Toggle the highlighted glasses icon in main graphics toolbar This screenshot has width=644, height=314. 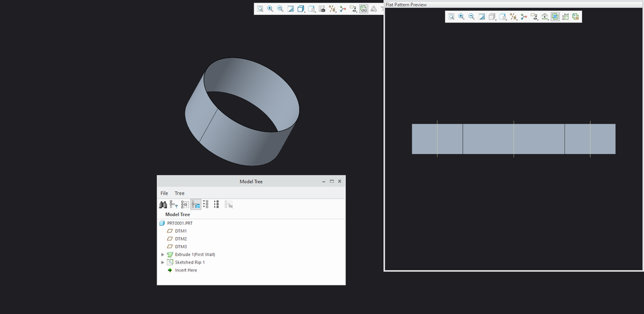click(363, 9)
